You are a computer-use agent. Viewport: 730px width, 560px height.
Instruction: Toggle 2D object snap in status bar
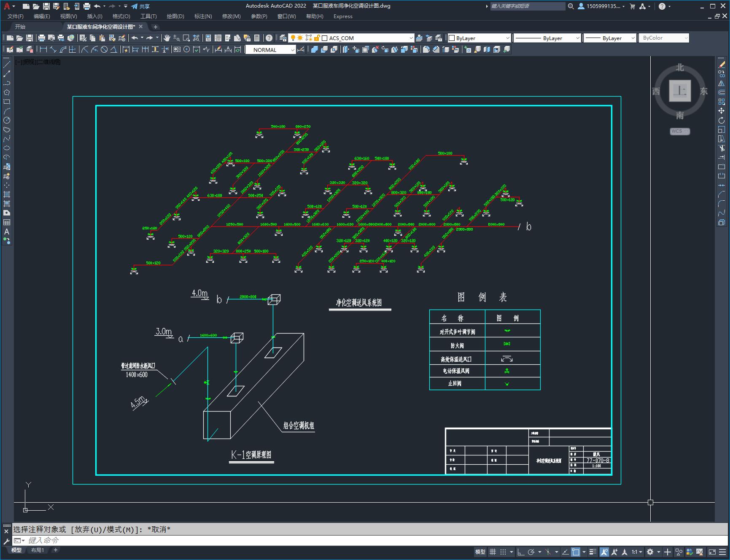point(576,552)
